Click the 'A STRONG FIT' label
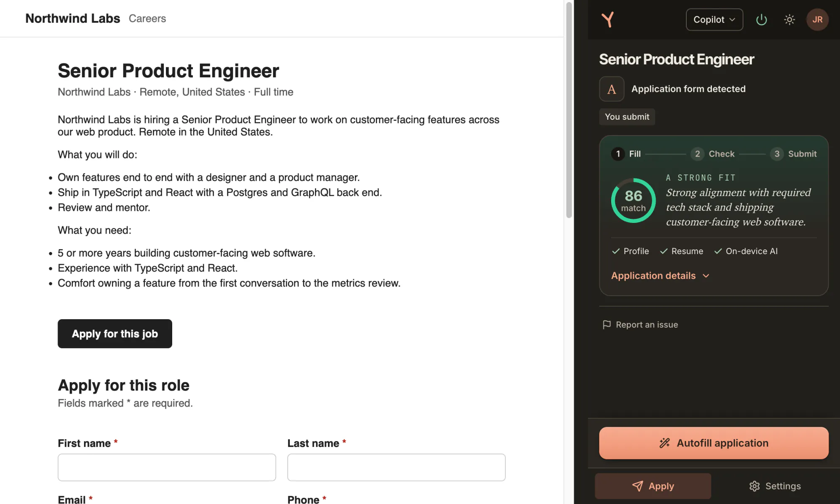 coord(701,178)
